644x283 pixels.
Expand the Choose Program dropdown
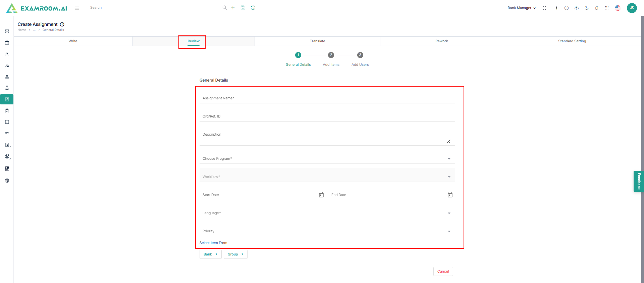[x=327, y=158]
